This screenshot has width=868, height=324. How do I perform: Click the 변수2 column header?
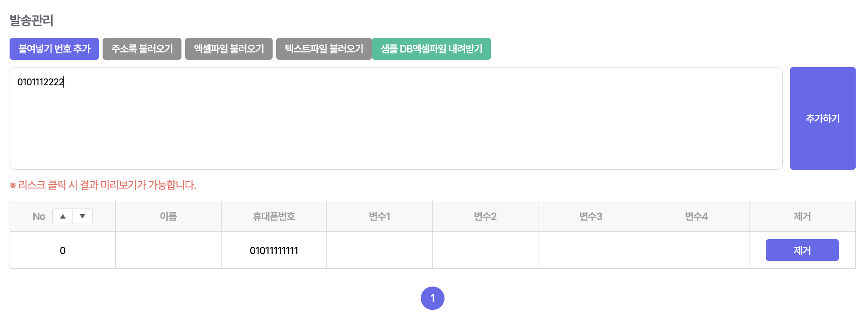485,216
